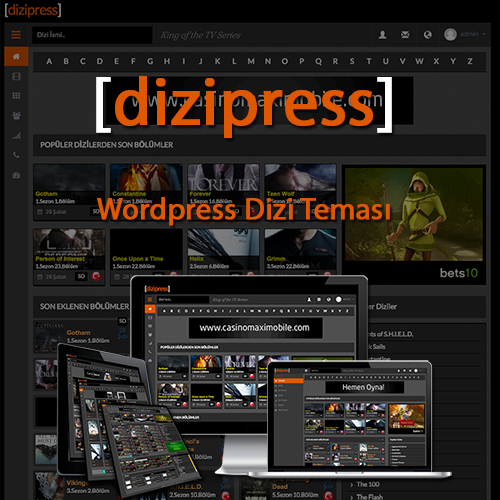Click the user profile icon in header
The image size is (500, 500).
pyautogui.click(x=383, y=35)
